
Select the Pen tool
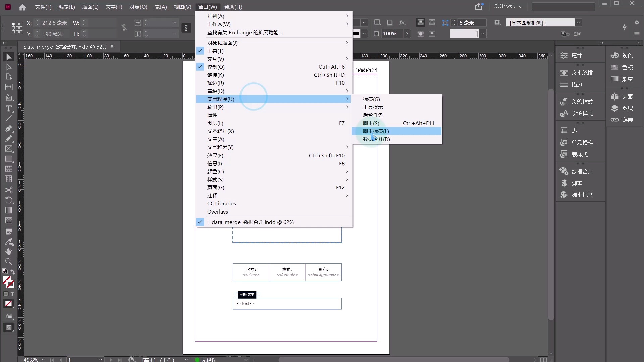click(9, 129)
